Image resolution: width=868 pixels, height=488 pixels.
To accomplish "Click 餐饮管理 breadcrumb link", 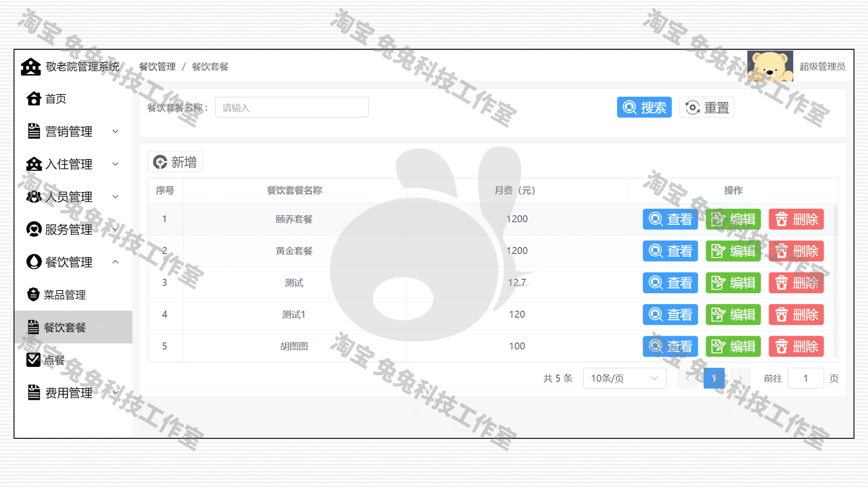I will pos(157,66).
